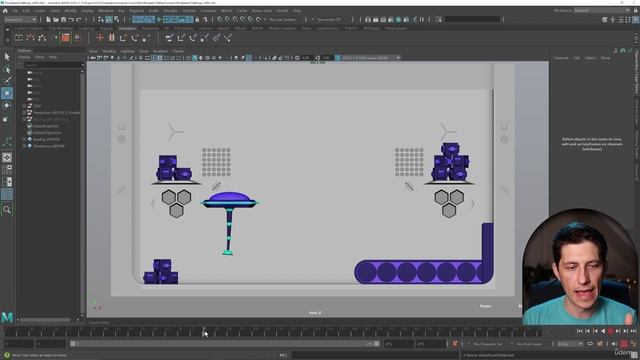Open the Create menu
This screenshot has height=360, width=640.
tap(39, 11)
